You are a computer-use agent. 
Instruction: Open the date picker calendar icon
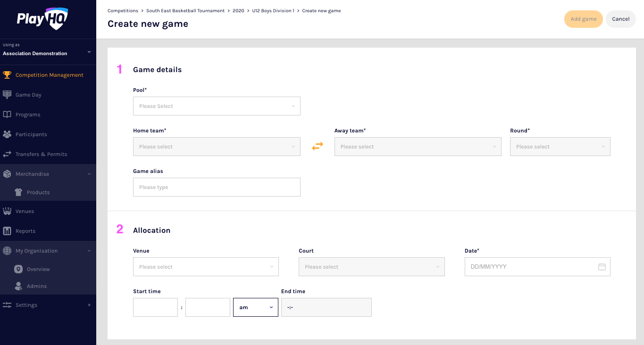click(x=602, y=267)
